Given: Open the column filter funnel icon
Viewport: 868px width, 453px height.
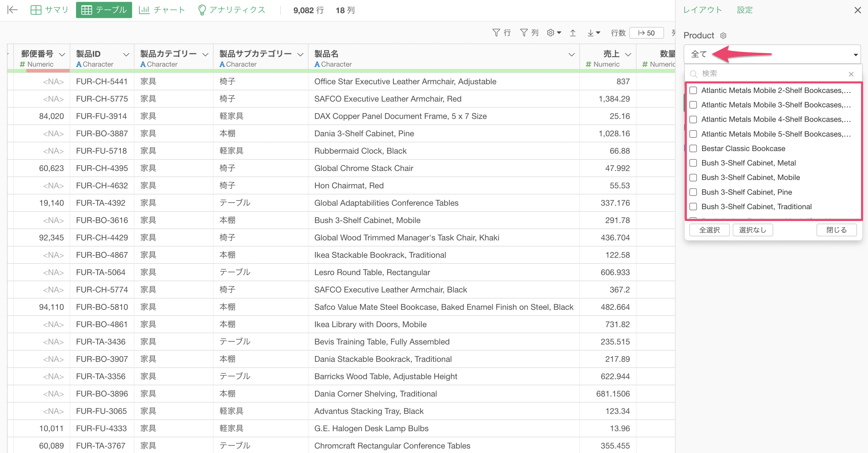Looking at the screenshot, I should (x=524, y=33).
